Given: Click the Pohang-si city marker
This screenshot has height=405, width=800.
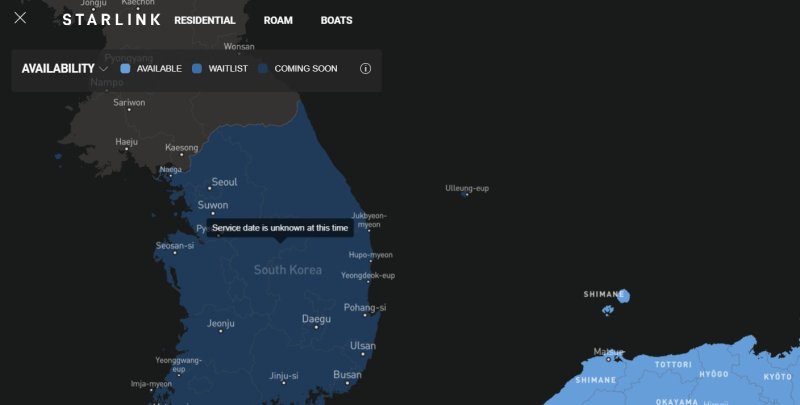Looking at the screenshot, I should (x=368, y=315).
